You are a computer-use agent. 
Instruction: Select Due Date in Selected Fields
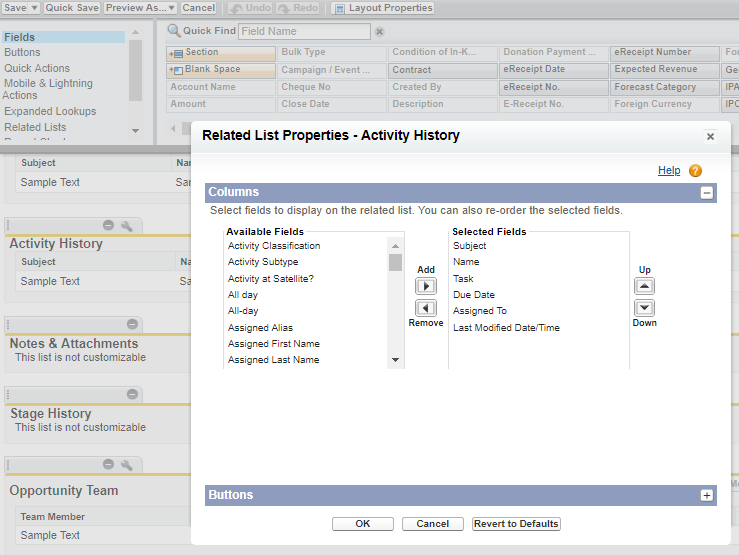point(474,295)
